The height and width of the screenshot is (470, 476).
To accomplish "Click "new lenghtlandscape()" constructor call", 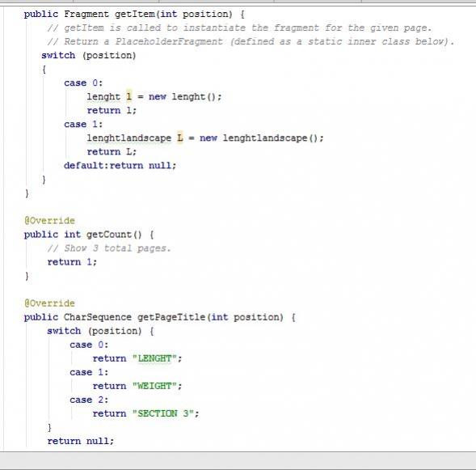I will [262, 138].
